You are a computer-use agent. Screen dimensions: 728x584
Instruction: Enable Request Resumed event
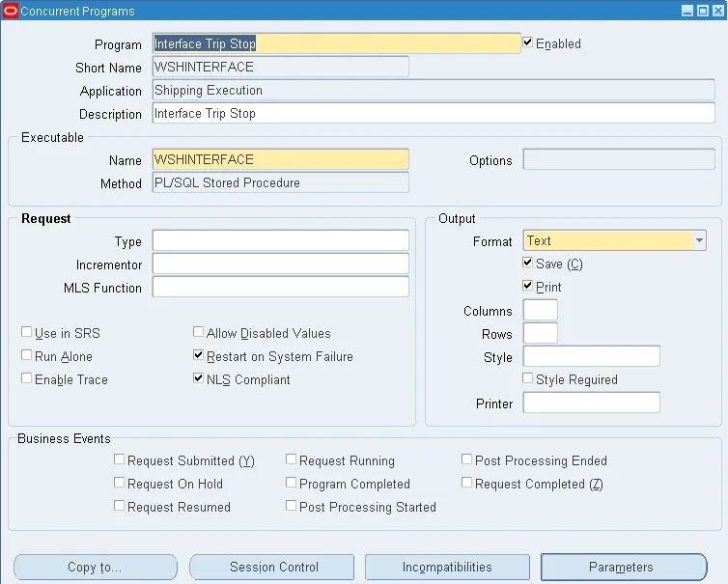coord(120,506)
